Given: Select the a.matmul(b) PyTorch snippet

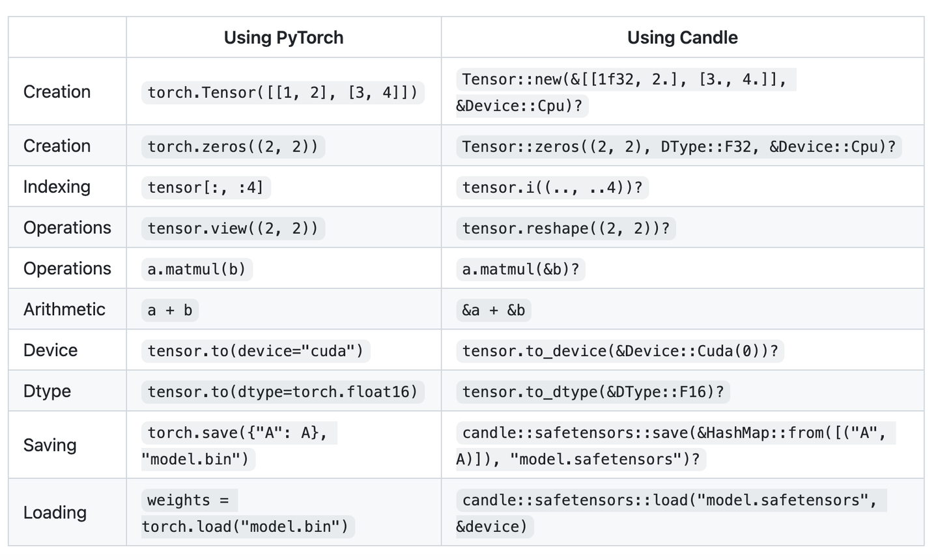Looking at the screenshot, I should 196,269.
